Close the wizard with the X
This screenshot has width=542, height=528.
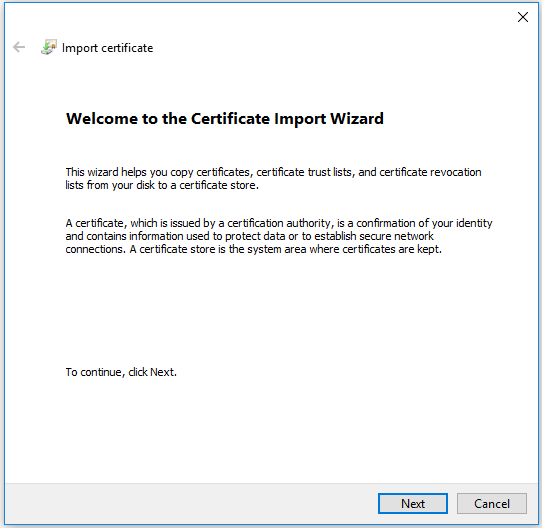pyautogui.click(x=523, y=17)
